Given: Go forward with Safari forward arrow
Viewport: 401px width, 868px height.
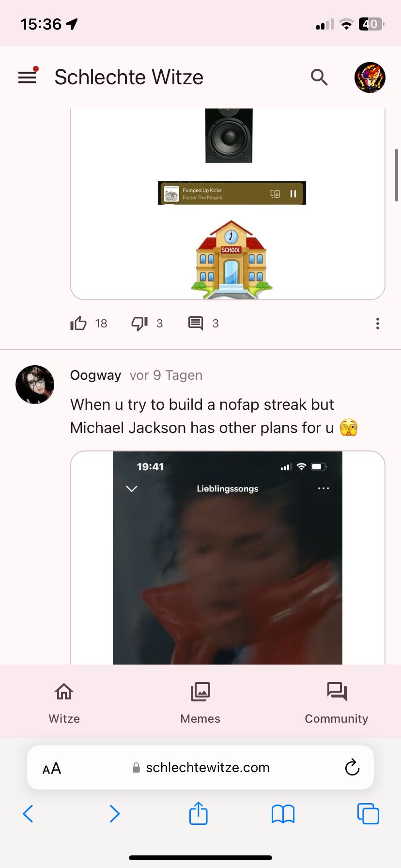Looking at the screenshot, I should (114, 814).
